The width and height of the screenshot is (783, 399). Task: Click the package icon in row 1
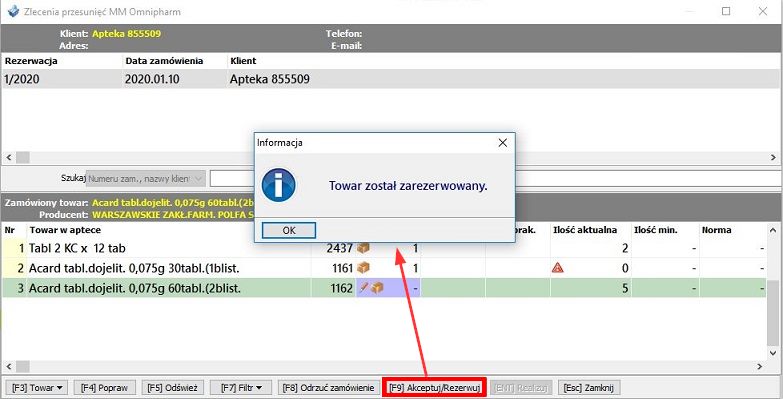(x=363, y=248)
